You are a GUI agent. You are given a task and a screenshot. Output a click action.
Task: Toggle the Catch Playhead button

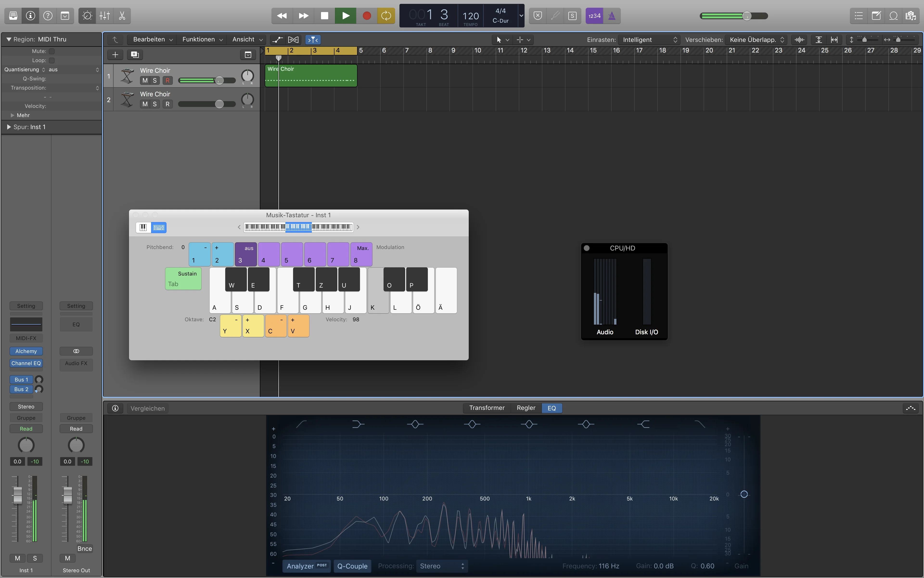313,39
